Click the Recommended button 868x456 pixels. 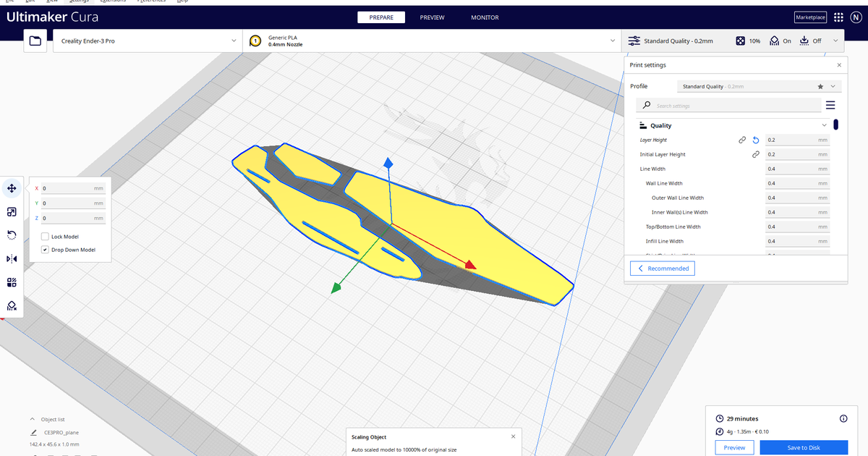coord(662,269)
